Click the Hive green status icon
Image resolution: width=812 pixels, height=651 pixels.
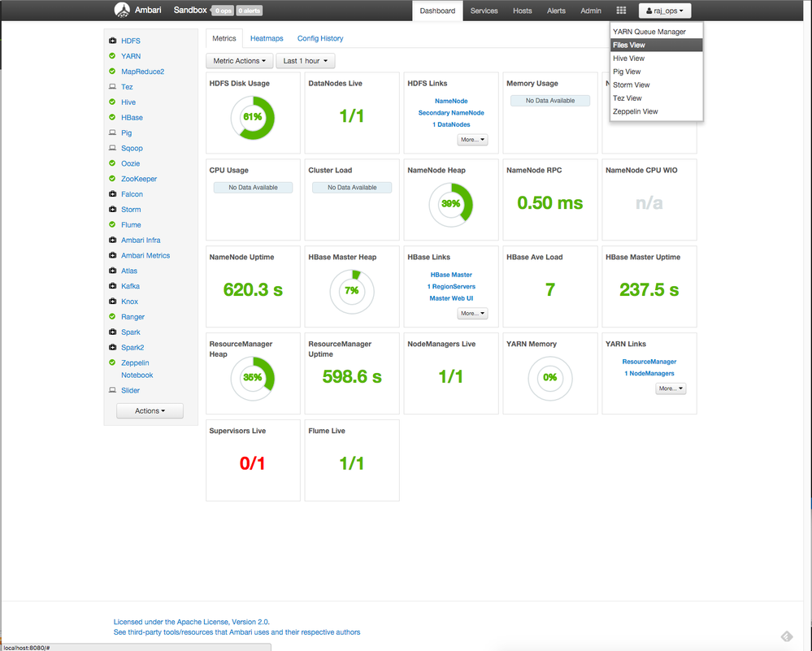(x=112, y=102)
